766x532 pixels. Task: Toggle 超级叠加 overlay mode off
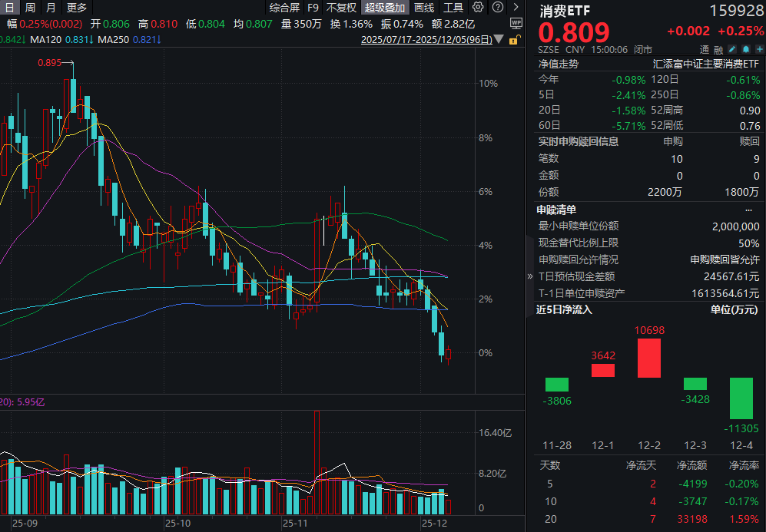385,7
